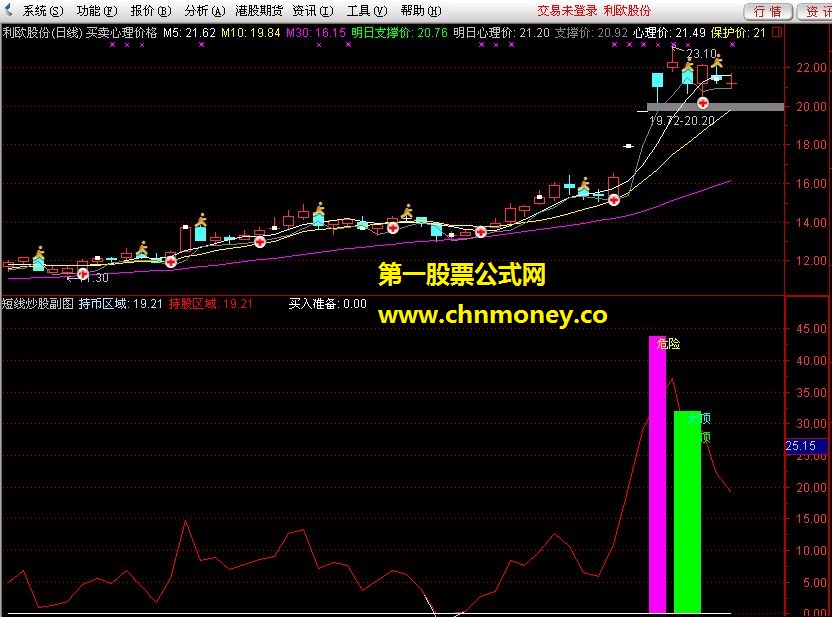832x617 pixels.
Task: Click the 45.00 sub-chart axis label
Action: (811, 328)
